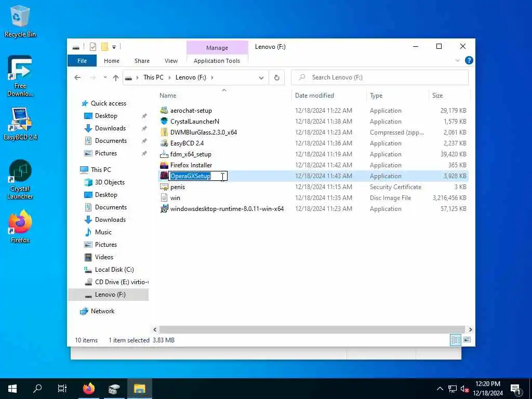Open taskbar Search magnifier
This screenshot has width=532, height=399.
point(37,389)
